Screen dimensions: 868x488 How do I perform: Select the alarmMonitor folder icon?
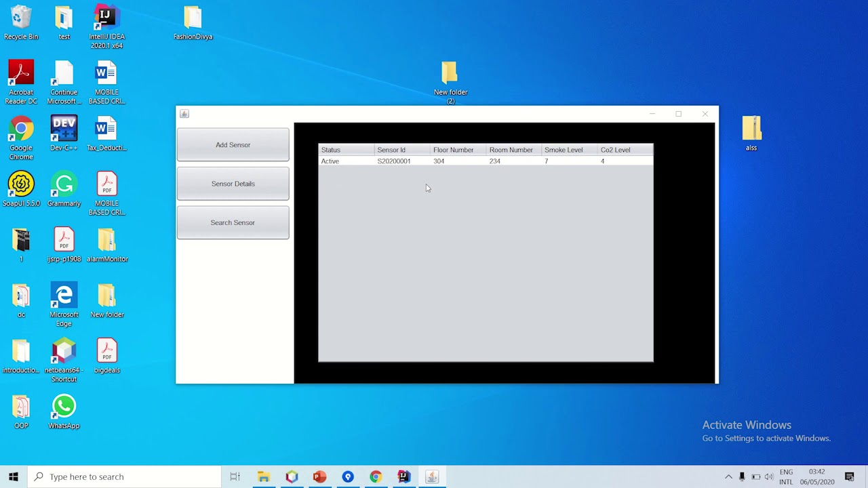pos(106,245)
